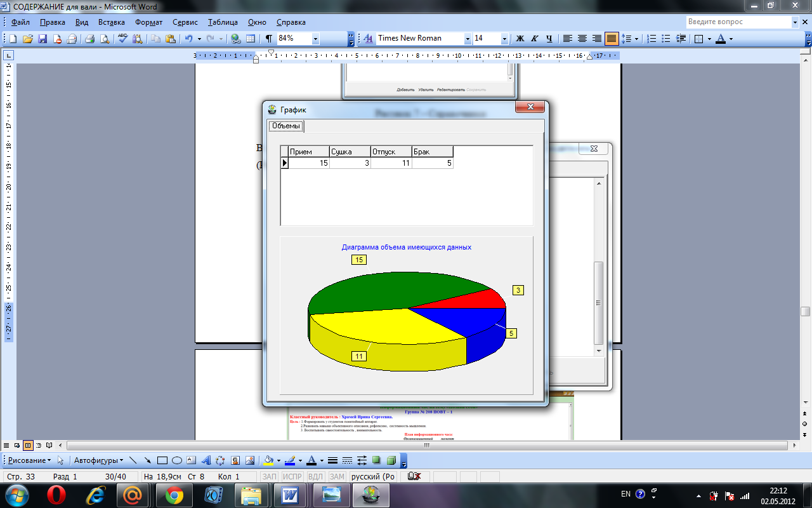Open a file with the folder icon
This screenshot has height=508, width=812.
click(x=28, y=39)
